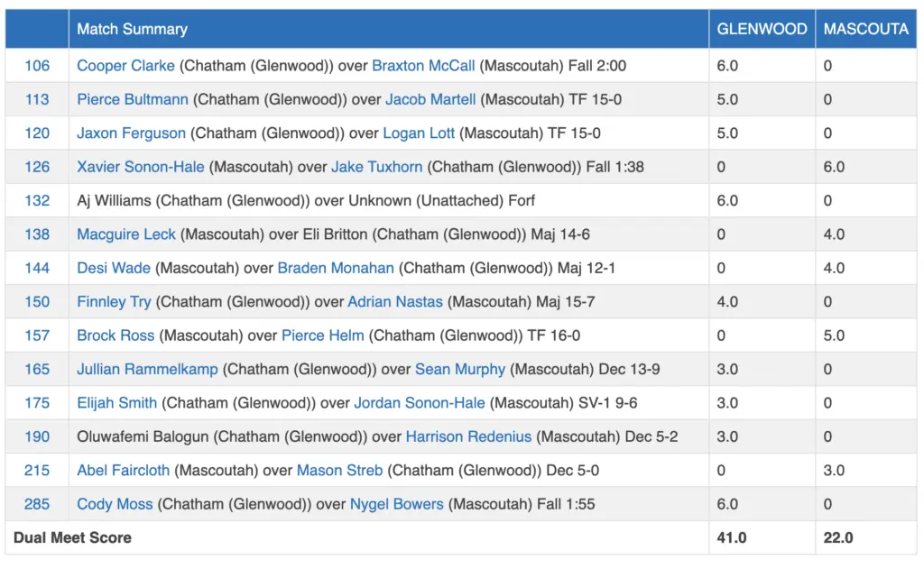Open Cooper Clarke's wrestler profile link
The height and width of the screenshot is (569, 924).
(x=125, y=66)
